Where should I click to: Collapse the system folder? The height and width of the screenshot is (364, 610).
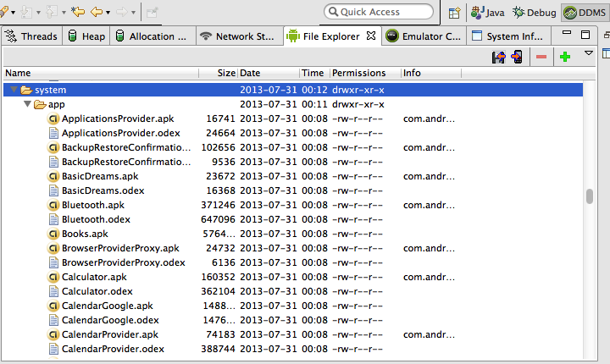pos(14,90)
